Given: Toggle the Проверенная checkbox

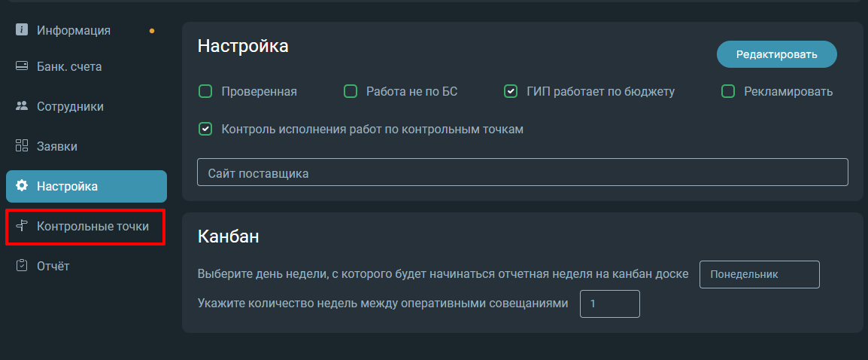Looking at the screenshot, I should pos(205,92).
